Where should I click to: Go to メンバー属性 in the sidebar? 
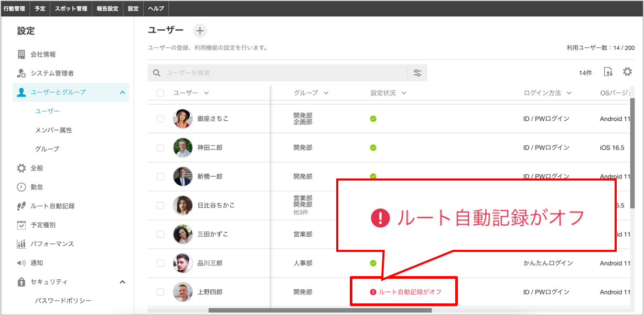tap(53, 130)
